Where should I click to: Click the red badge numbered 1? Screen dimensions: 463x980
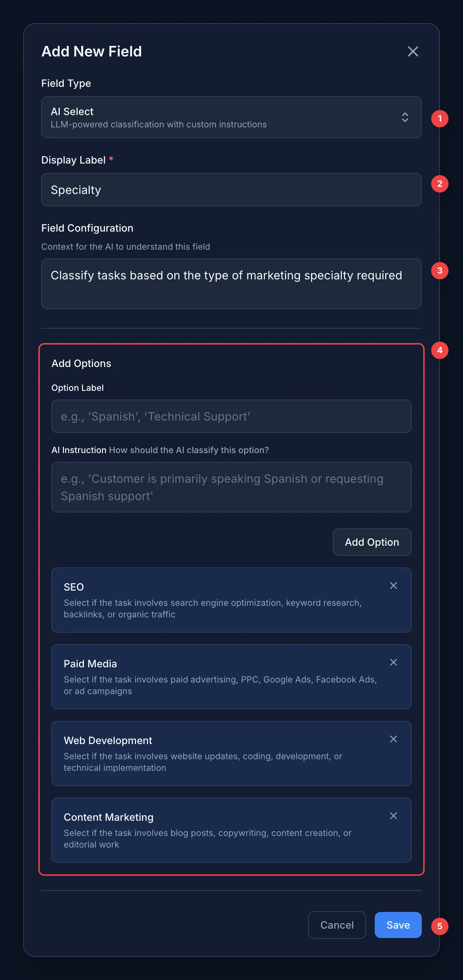pos(439,119)
